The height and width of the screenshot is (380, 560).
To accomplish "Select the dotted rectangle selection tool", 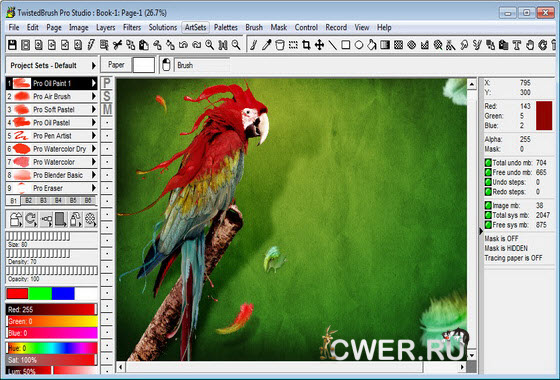I will coord(293,45).
